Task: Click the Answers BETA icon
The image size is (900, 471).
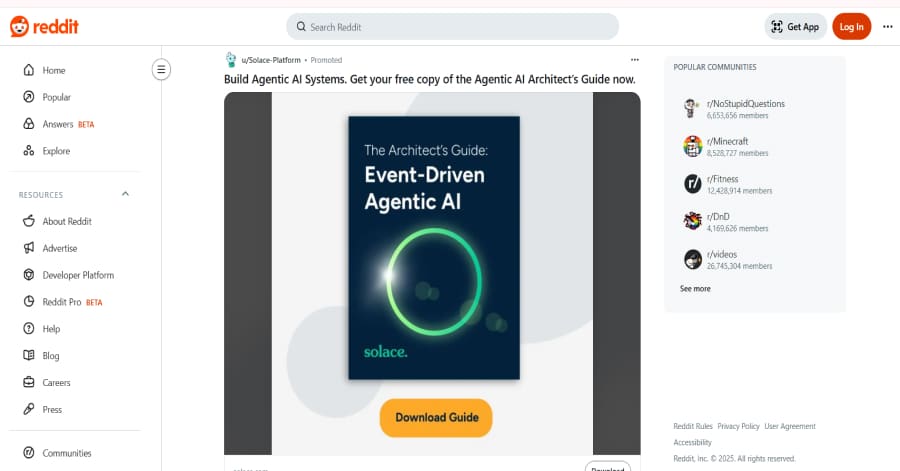Action: 28,124
